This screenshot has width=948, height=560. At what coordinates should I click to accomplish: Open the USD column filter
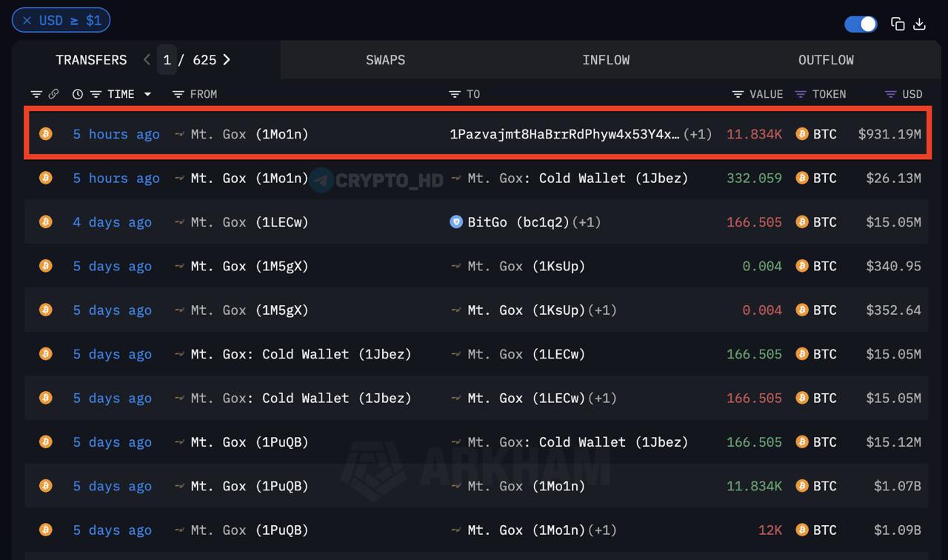[891, 94]
